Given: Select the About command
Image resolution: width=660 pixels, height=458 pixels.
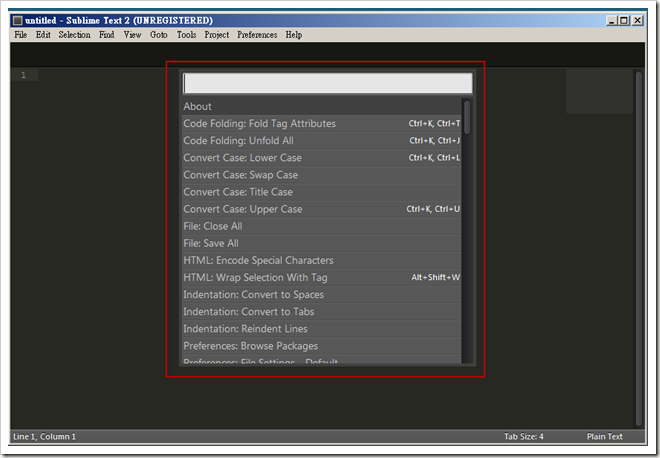Looking at the screenshot, I should click(322, 107).
